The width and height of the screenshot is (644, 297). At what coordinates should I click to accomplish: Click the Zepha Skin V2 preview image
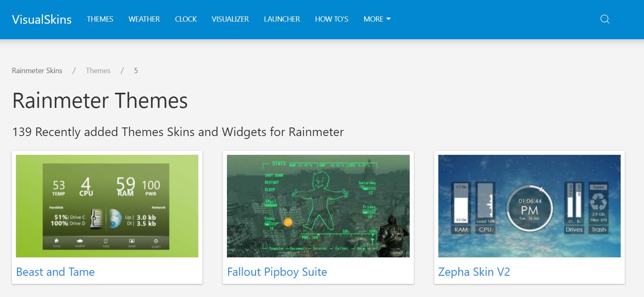point(529,206)
